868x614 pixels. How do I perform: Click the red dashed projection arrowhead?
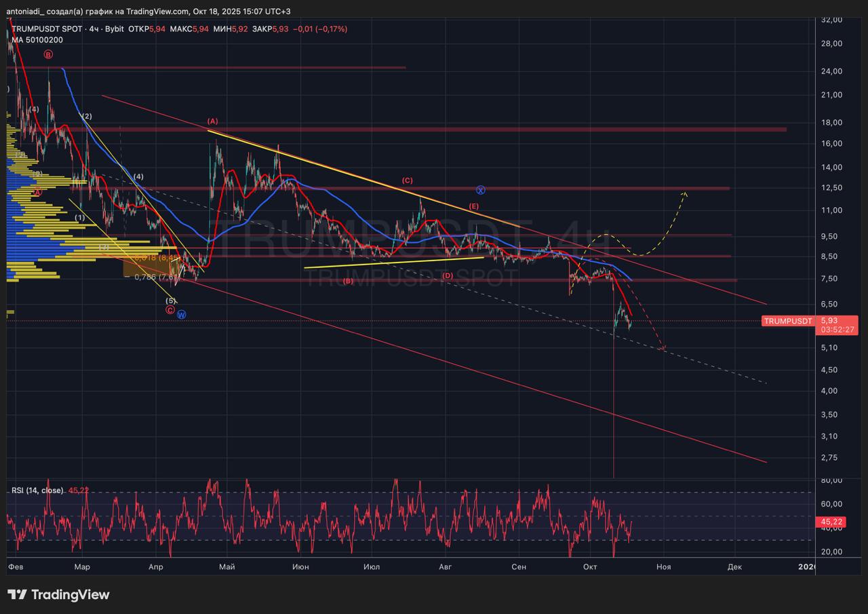(x=663, y=348)
